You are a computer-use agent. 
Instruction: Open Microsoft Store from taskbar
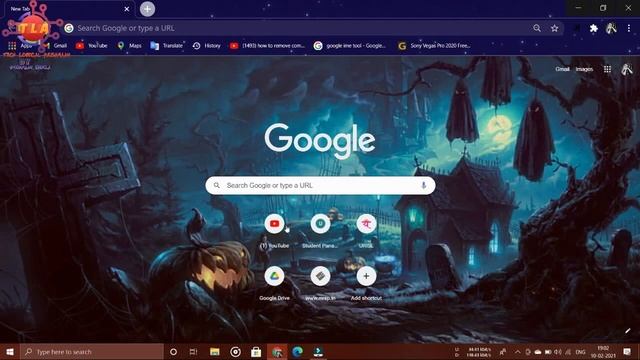pyautogui.click(x=256, y=352)
